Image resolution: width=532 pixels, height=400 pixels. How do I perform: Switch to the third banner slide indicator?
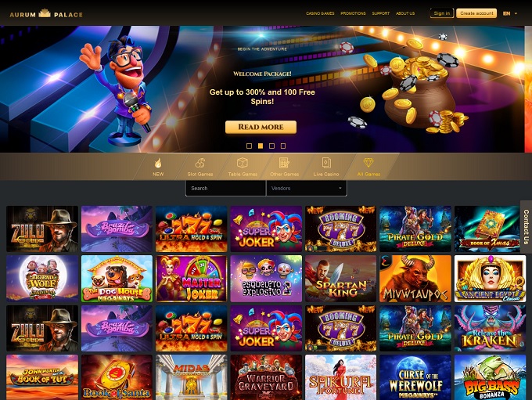pos(271,146)
